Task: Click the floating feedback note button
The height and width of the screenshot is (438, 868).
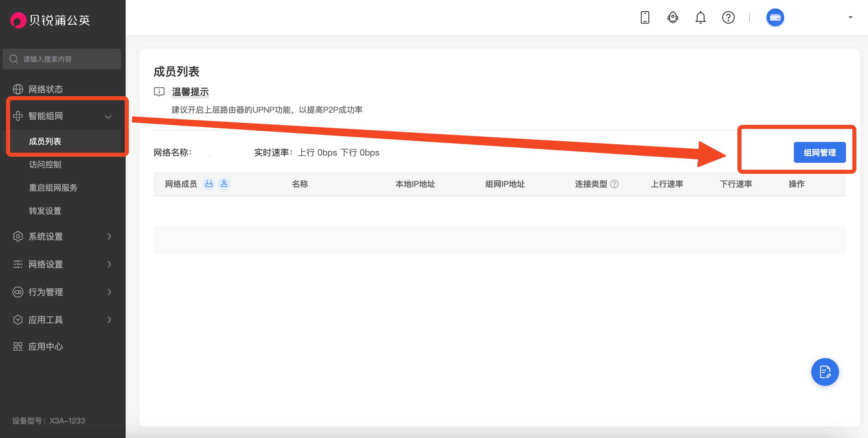Action: 825,372
